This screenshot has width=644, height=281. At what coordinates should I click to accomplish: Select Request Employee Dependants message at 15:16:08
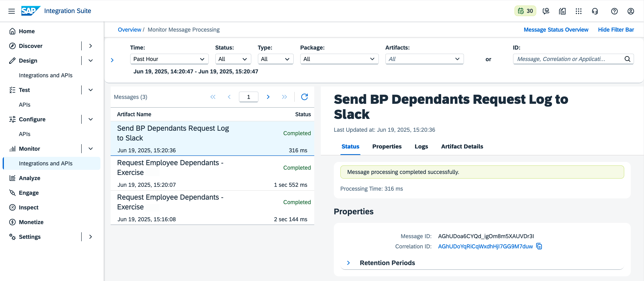(x=212, y=208)
